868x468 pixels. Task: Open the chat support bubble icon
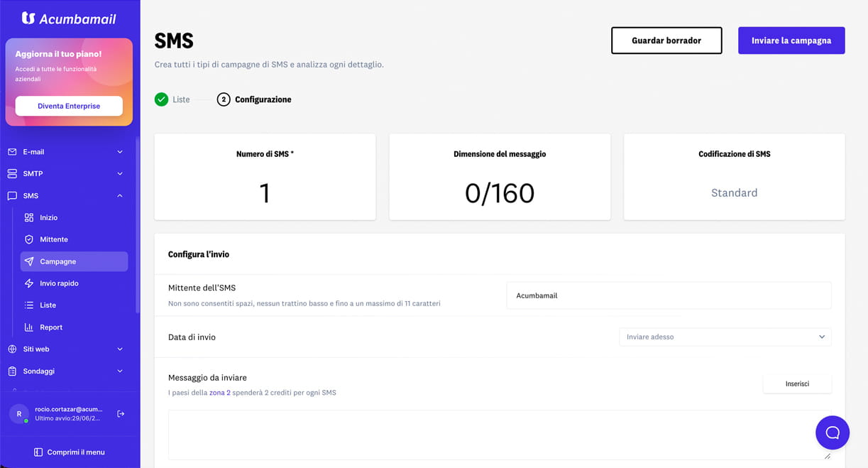point(833,432)
